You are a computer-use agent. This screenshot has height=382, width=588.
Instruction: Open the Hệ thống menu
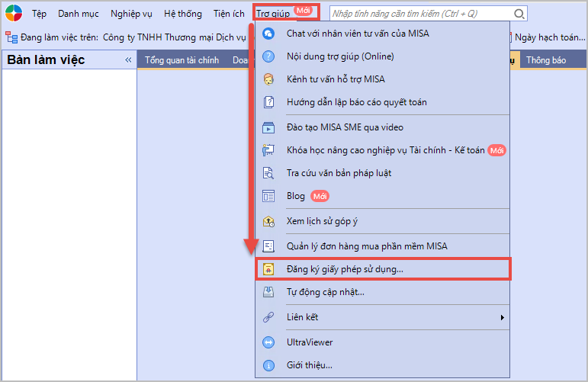(183, 14)
